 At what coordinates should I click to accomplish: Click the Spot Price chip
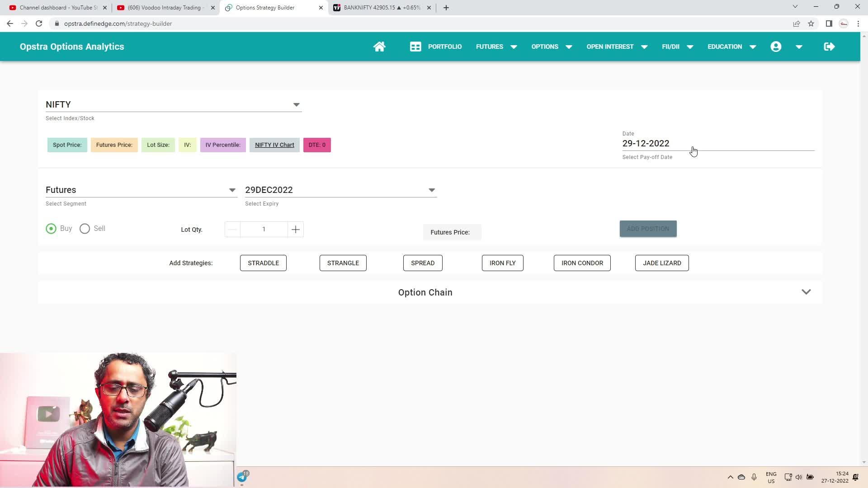[67, 145]
